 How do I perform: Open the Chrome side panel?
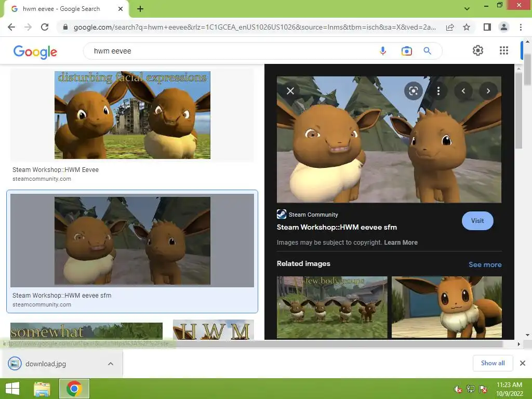click(487, 27)
